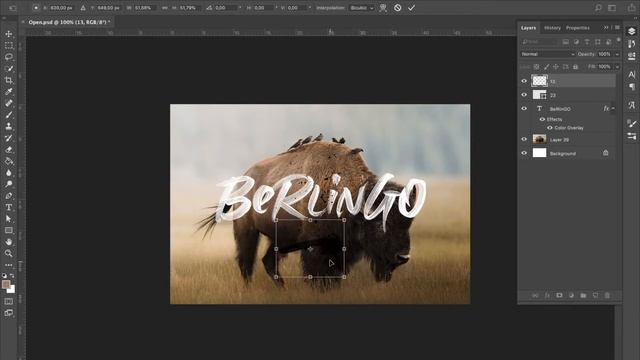Select the History Brush tool

(9, 138)
